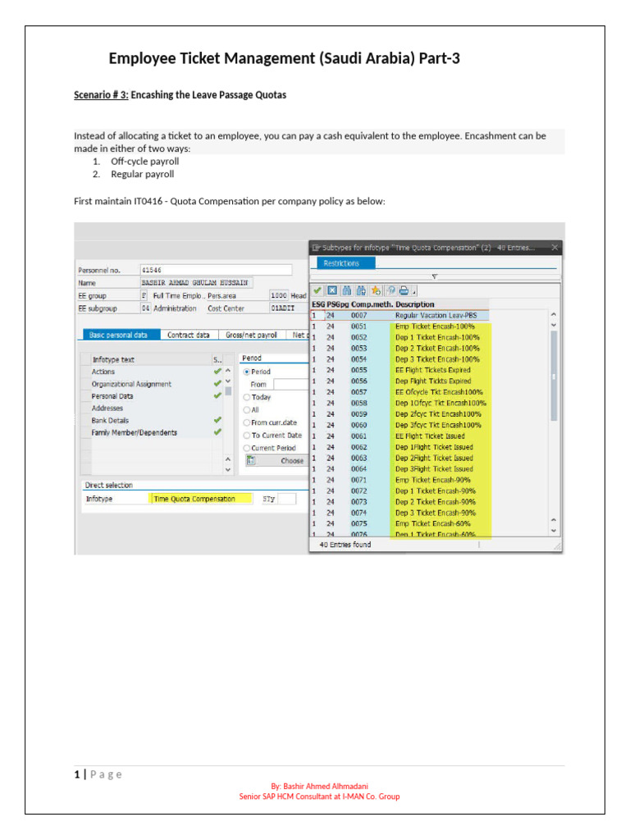Image resolution: width=630 pixels, height=840 pixels.
Task: Select Dep 1 Ticket Encash-90% entry
Action: 399,491
